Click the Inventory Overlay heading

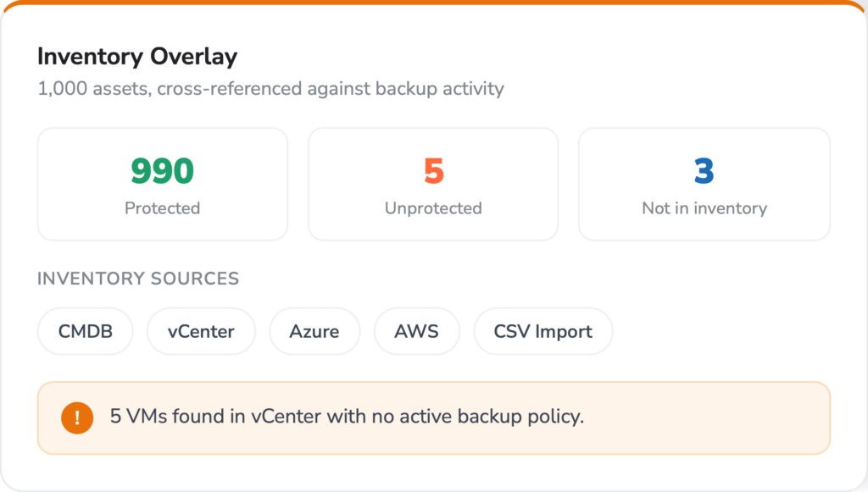137,57
